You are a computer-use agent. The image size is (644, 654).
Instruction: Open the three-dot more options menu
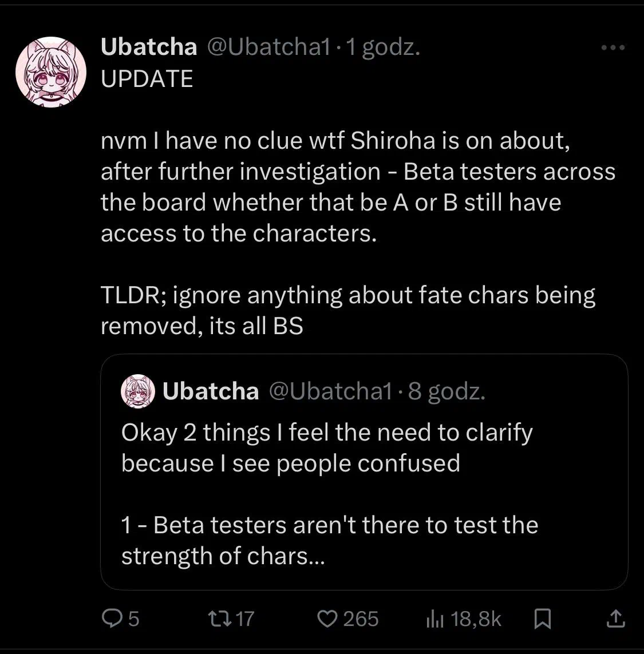pos(613,47)
